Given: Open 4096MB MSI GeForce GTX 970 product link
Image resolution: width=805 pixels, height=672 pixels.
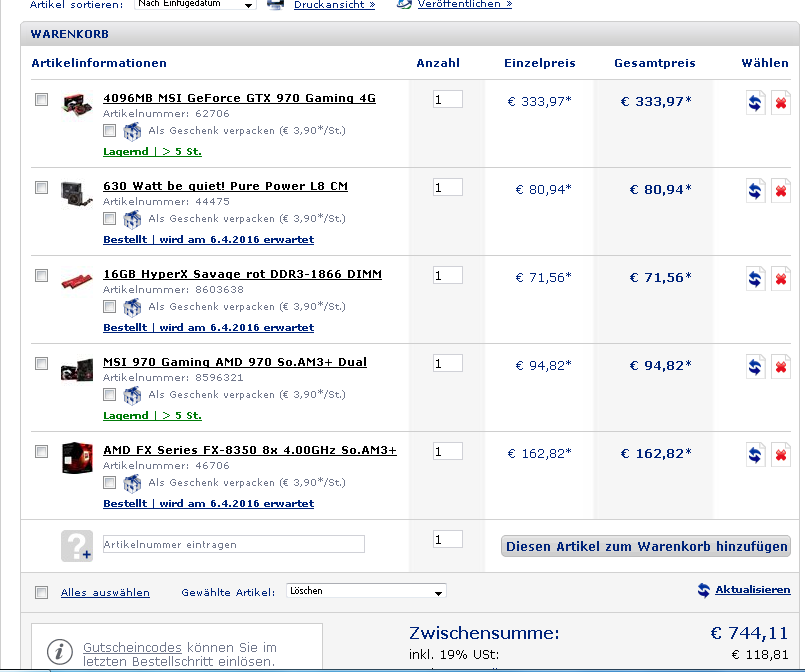Looking at the screenshot, I should [x=239, y=98].
